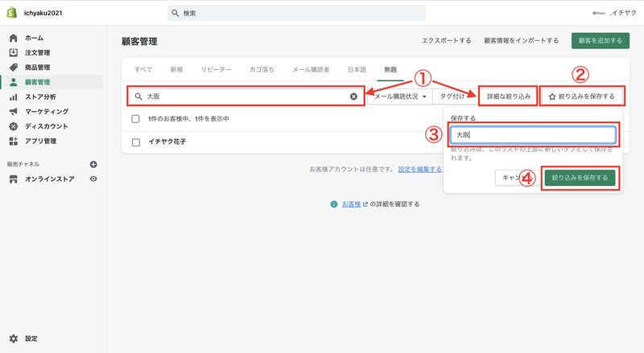This screenshot has width=644, height=353.
Task: Click 顧客情報をインポートする
Action: (x=521, y=41)
